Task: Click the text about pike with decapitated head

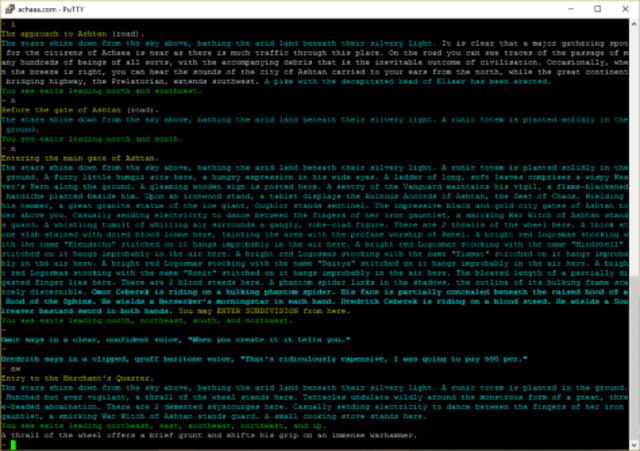Action: 408,82
